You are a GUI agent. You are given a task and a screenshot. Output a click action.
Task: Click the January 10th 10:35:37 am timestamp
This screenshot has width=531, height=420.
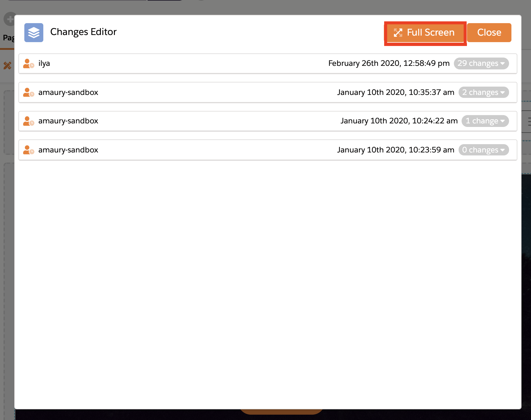396,92
